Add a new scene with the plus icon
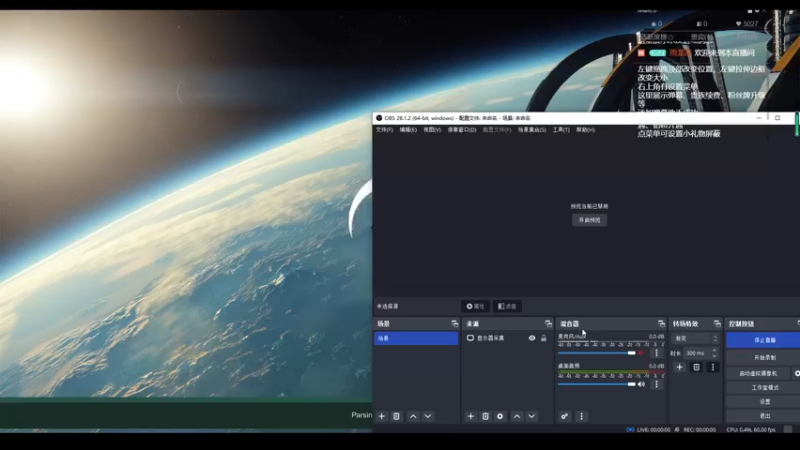This screenshot has height=450, width=800. click(x=382, y=416)
